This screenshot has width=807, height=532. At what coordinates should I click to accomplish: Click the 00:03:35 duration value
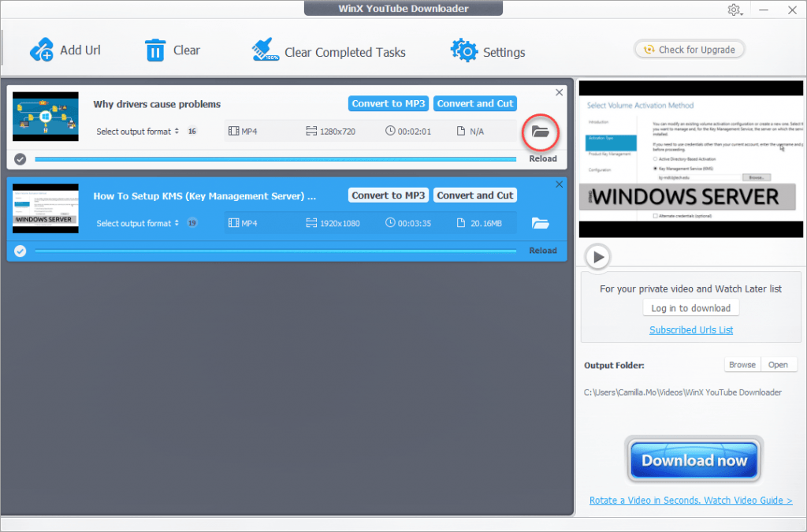[x=415, y=223]
